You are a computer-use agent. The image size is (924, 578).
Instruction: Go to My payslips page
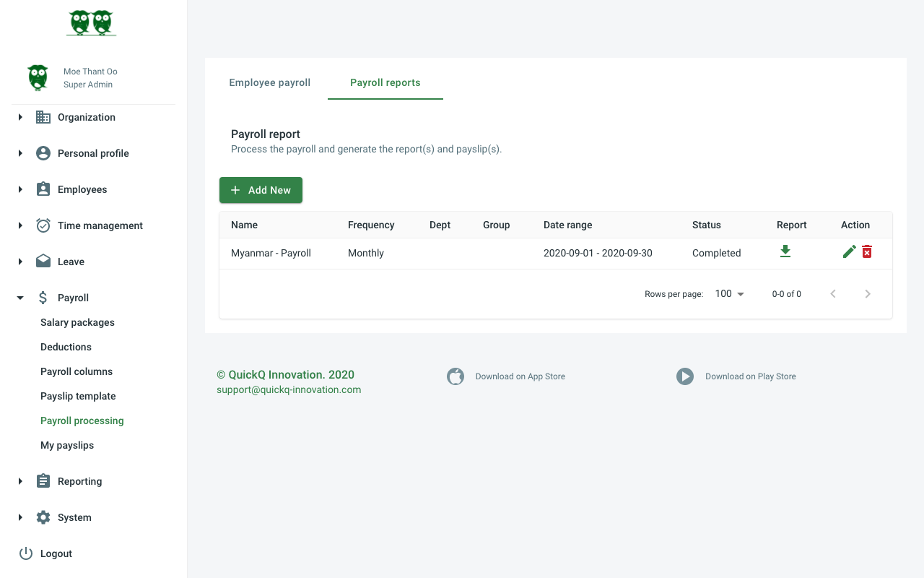(x=67, y=445)
